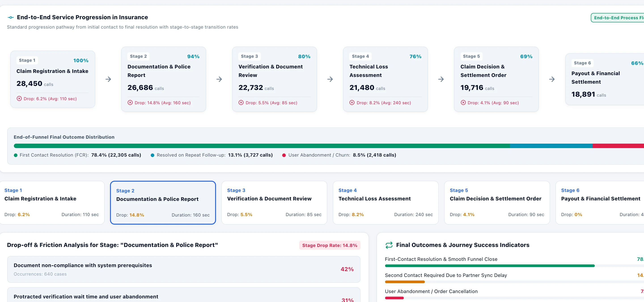This screenshot has height=302, width=644.
Task: Open the funnel card showing 26,686 calls
Action: (163, 79)
